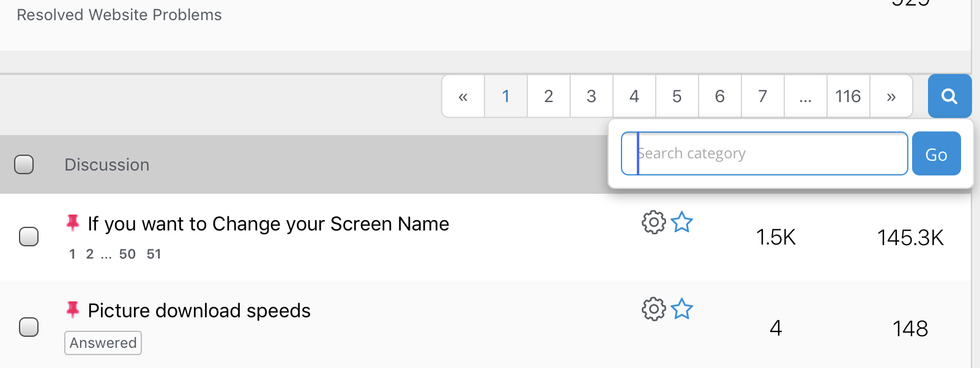Viewport: 980px width, 368px height.
Task: Click the Go search button
Action: point(937,153)
